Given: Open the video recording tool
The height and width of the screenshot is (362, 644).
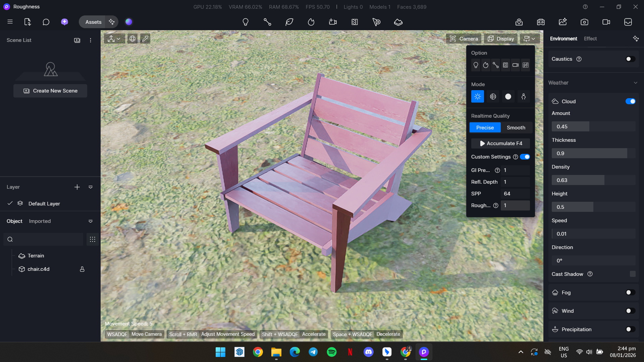Looking at the screenshot, I should 606,22.
